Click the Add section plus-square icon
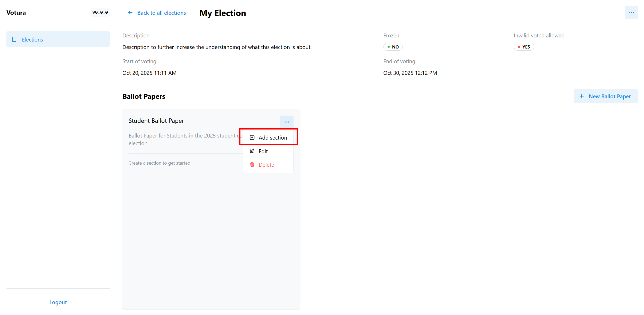644x315 pixels. coord(252,138)
